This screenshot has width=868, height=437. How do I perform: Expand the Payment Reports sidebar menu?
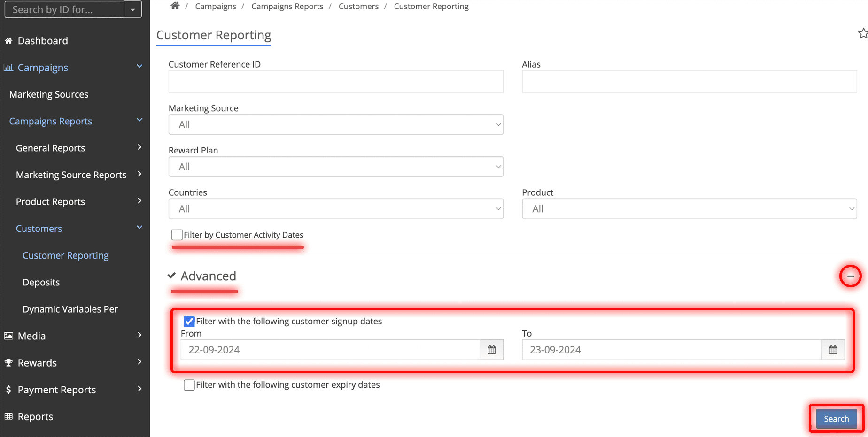tap(57, 390)
